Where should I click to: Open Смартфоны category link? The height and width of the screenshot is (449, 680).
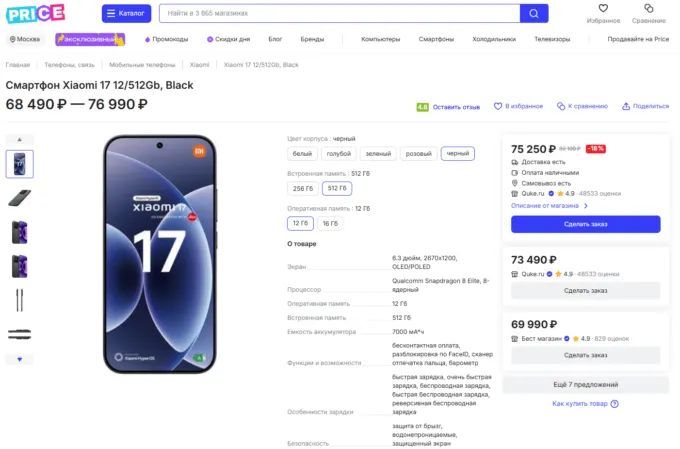coord(436,39)
